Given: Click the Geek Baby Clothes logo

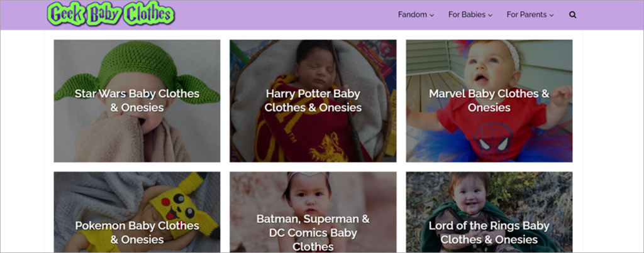Looking at the screenshot, I should pyautogui.click(x=111, y=14).
